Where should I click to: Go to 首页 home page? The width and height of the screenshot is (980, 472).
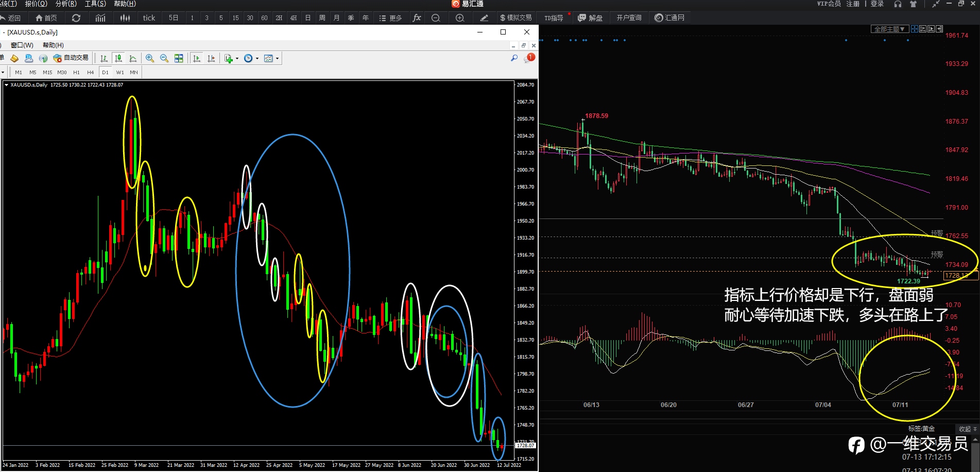46,18
